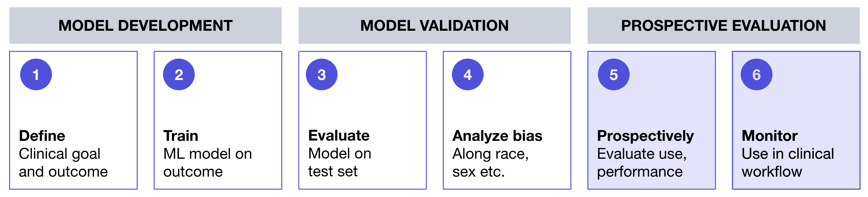Select the Prospective Evaluation header
This screenshot has height=197, width=868.
723,26
